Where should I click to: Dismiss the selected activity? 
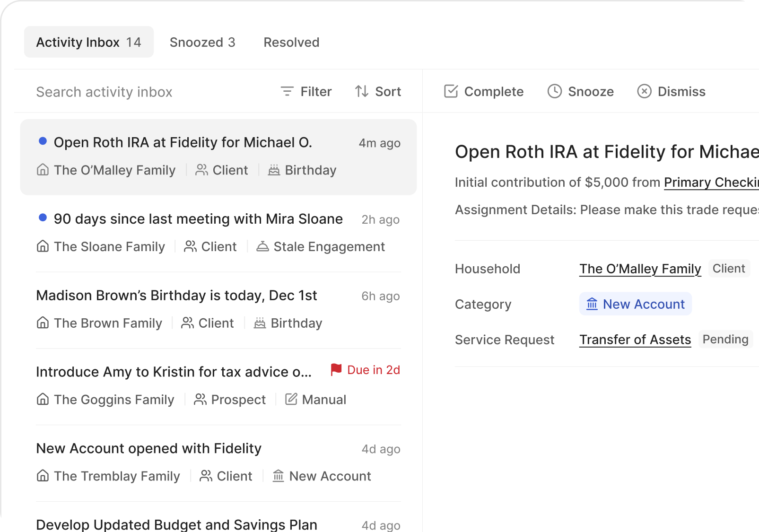(672, 91)
